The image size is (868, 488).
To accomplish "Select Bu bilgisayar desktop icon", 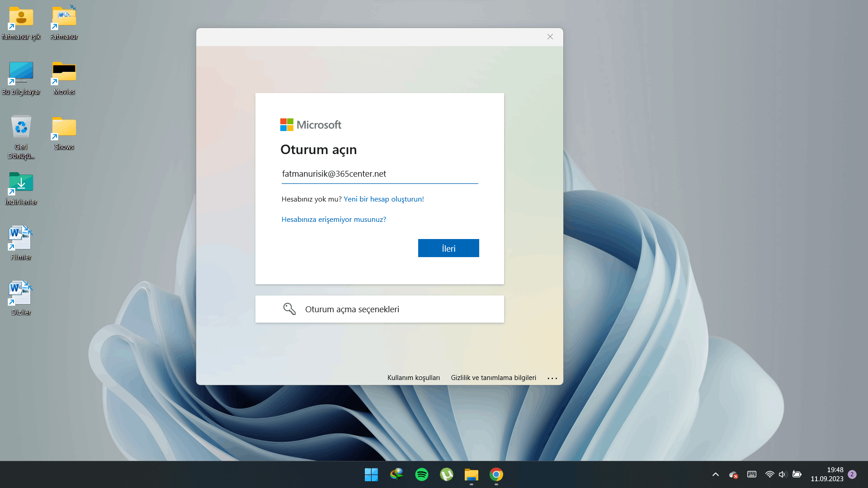I will [x=21, y=78].
